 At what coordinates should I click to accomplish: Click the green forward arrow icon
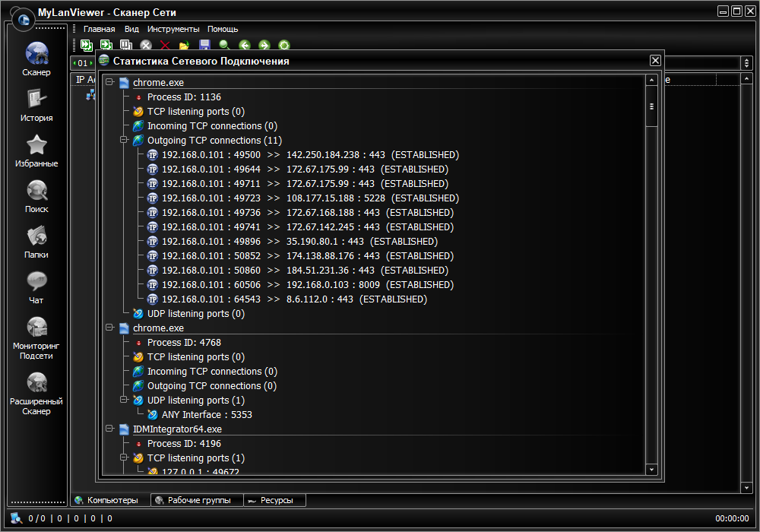point(264,45)
